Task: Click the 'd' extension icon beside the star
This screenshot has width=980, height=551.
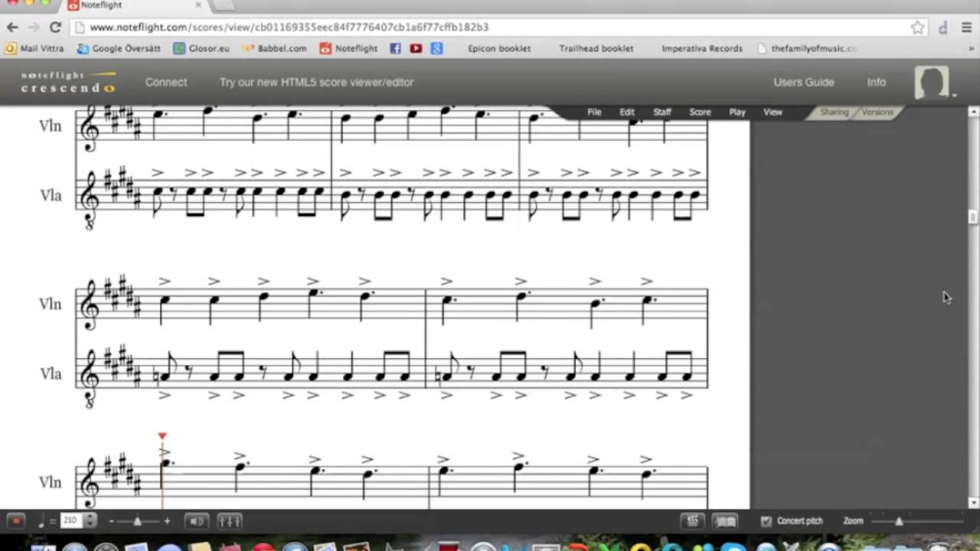Action: (x=943, y=28)
